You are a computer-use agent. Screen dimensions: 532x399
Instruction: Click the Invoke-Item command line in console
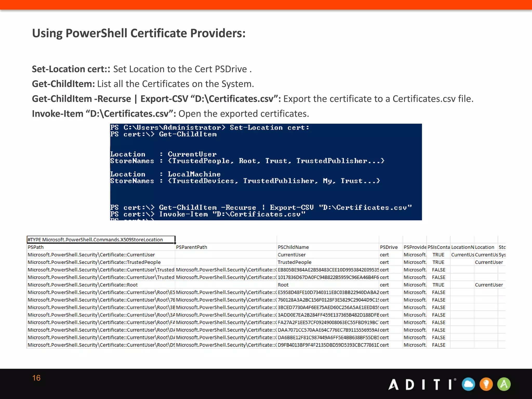pos(208,214)
